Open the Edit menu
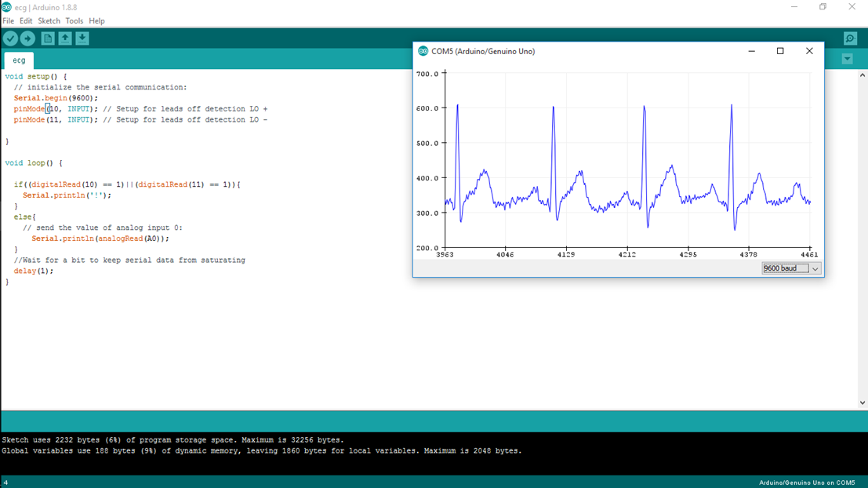Screen dimensions: 868x488 click(x=26, y=21)
